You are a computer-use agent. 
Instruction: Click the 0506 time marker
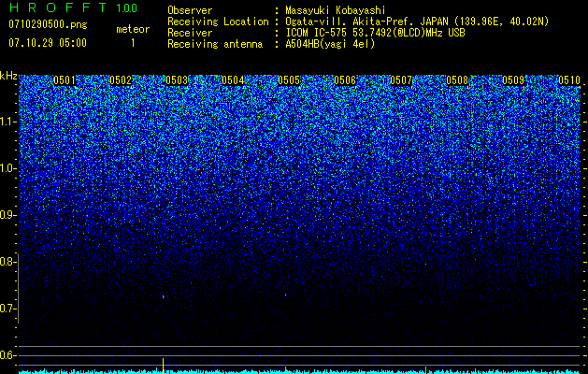pos(345,80)
